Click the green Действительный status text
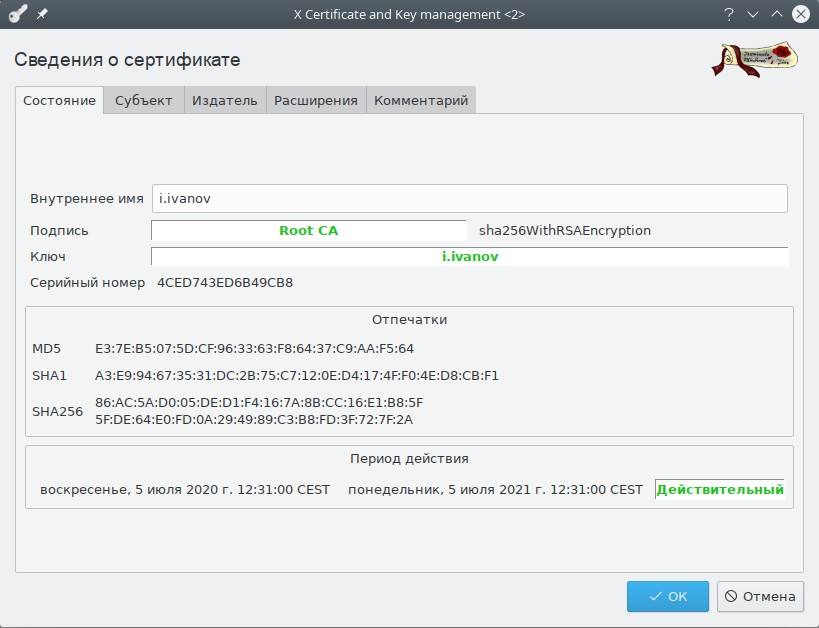Viewport: 819px width, 628px height. [722, 491]
